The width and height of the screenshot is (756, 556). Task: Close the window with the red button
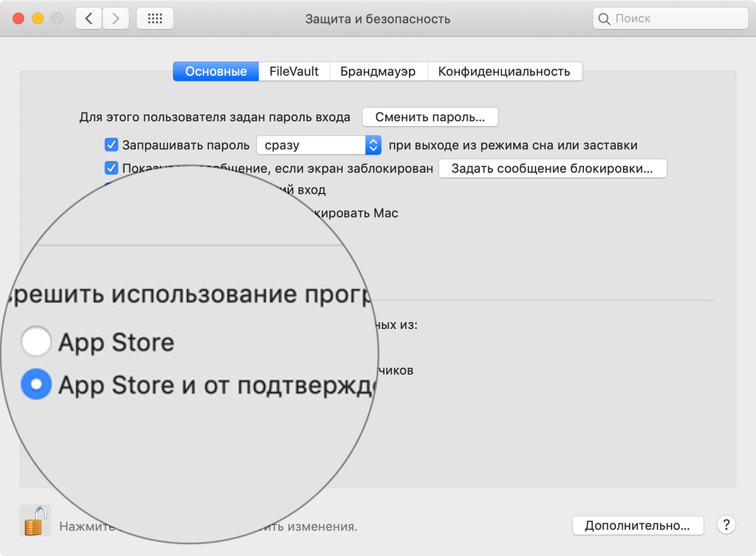18,19
